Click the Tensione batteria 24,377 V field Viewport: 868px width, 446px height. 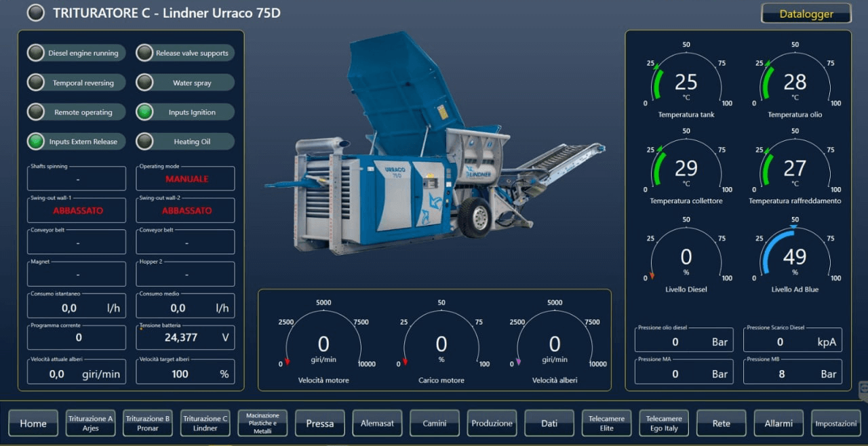pos(185,338)
